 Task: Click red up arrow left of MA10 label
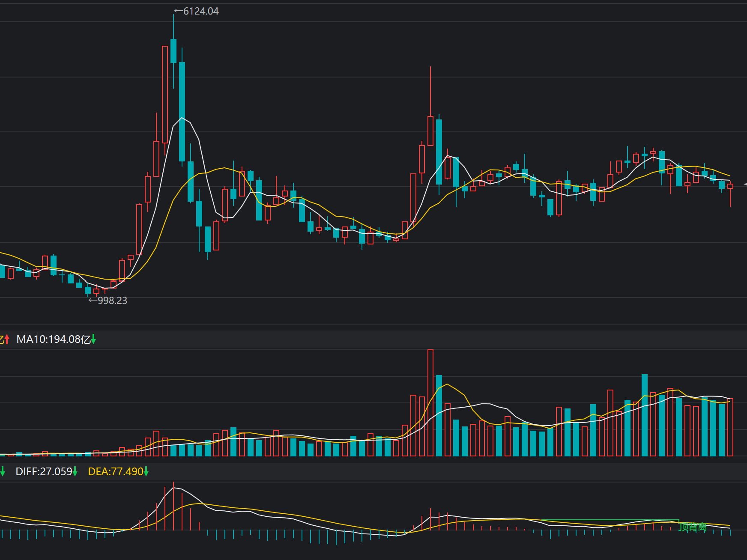[7, 340]
